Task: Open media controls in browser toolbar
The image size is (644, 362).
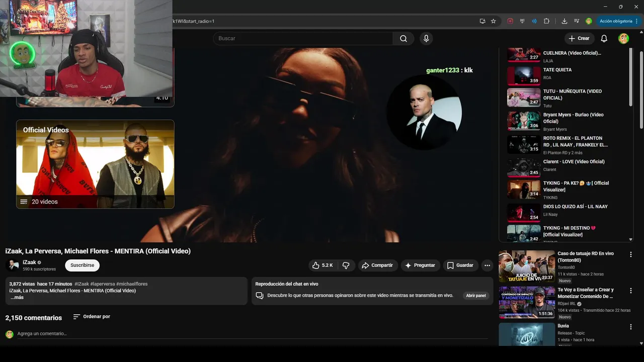Action: click(577, 21)
